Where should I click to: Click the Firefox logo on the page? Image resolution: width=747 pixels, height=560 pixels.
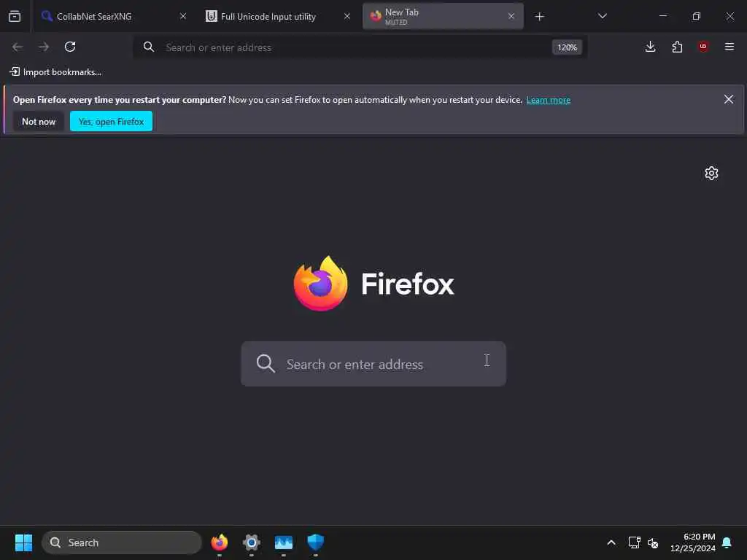320,284
